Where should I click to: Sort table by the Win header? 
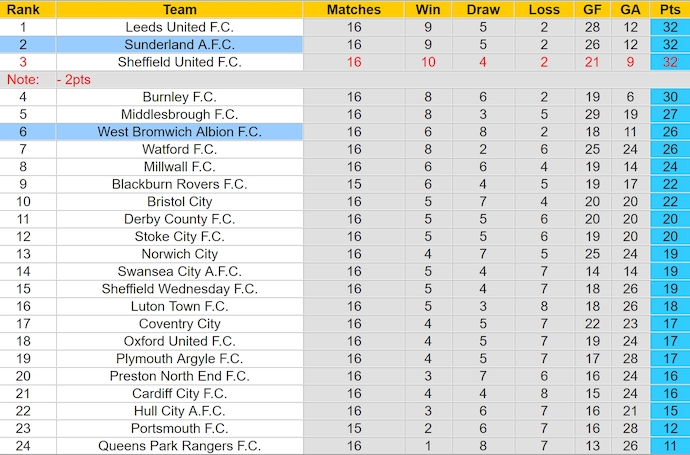tap(427, 9)
